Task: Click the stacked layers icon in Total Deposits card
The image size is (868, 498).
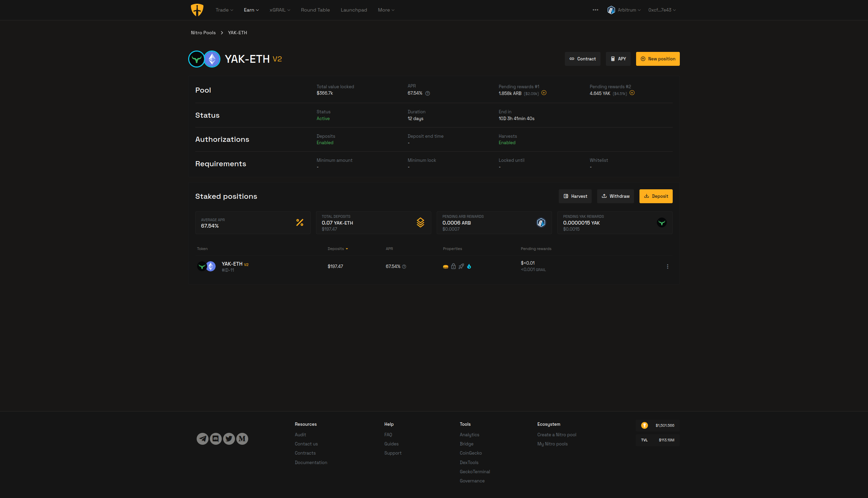Action: click(x=420, y=223)
